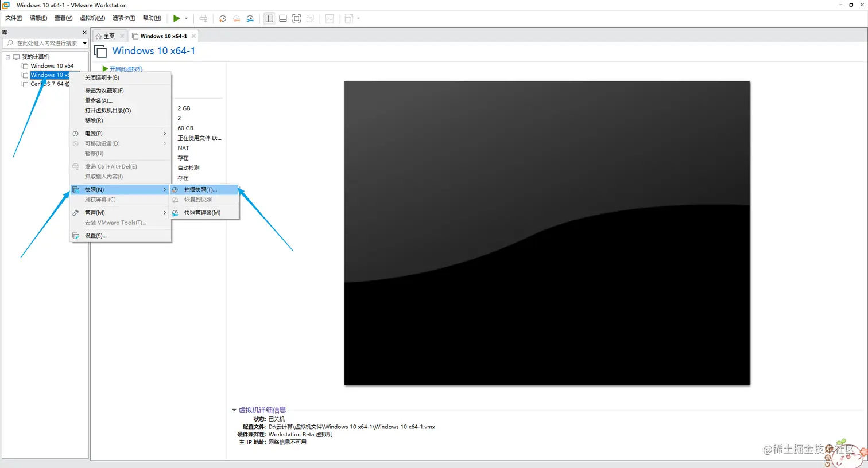Close the 库 library panel
The image size is (868, 468).
[84, 33]
